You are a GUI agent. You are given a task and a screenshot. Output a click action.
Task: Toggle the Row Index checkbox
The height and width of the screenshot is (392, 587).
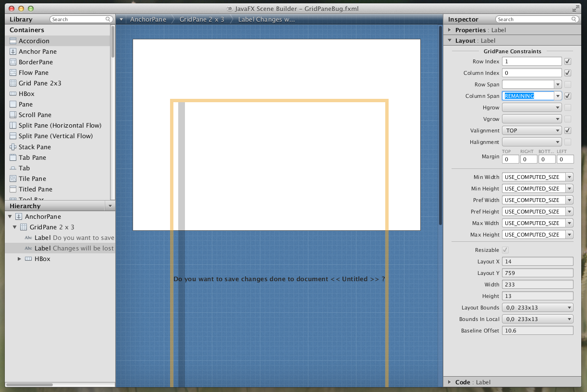click(568, 61)
